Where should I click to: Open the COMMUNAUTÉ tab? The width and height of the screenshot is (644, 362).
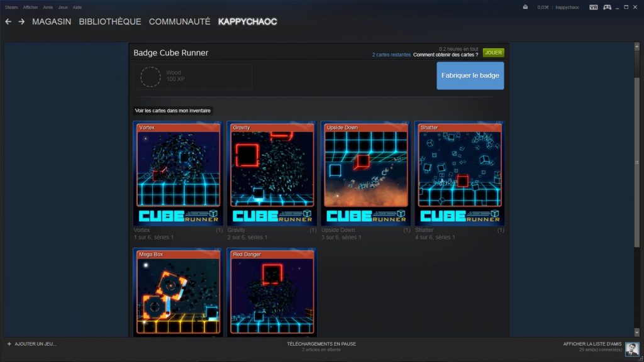pyautogui.click(x=179, y=21)
